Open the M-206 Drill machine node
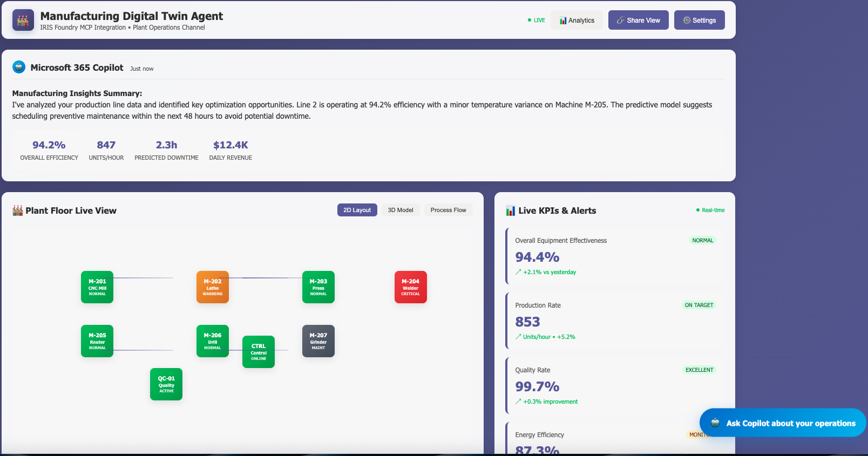Image resolution: width=868 pixels, height=456 pixels. coord(213,341)
